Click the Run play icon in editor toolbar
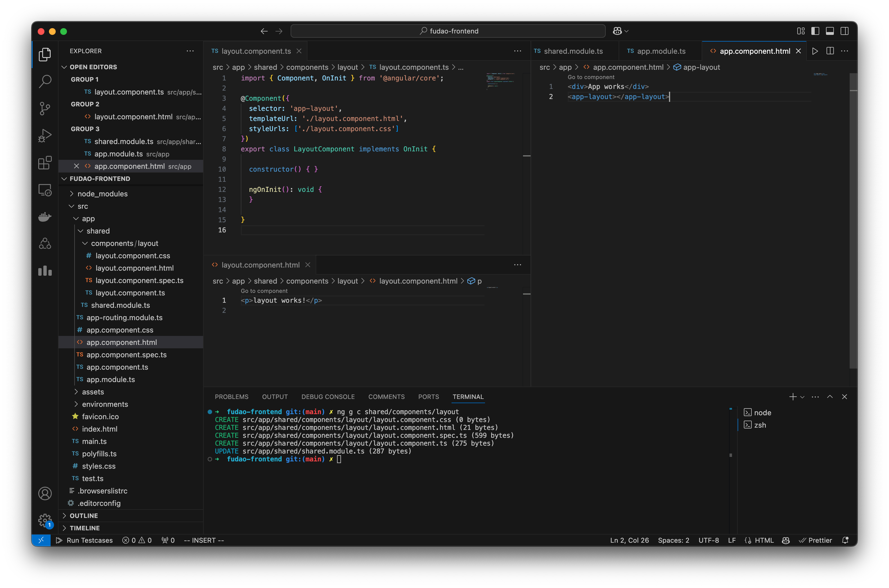Image resolution: width=889 pixels, height=588 pixels. click(x=815, y=51)
